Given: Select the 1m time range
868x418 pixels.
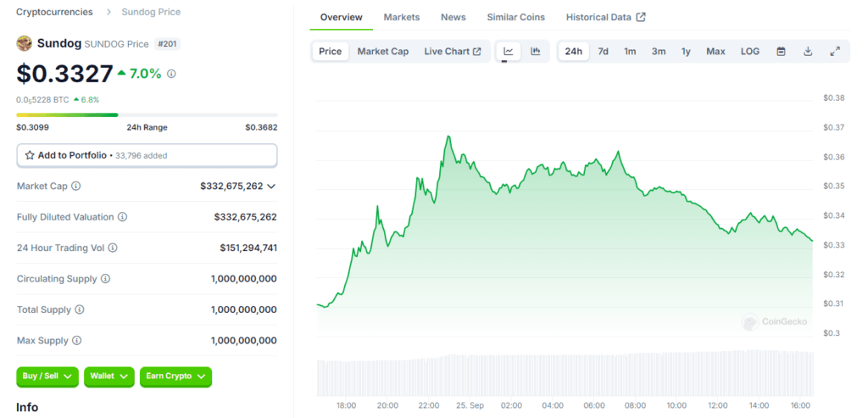Looking at the screenshot, I should (630, 52).
